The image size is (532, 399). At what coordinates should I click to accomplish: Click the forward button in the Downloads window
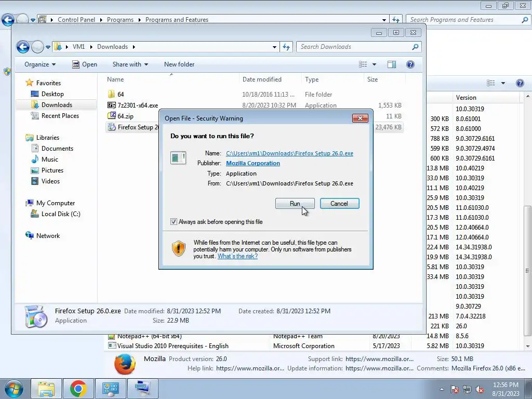pos(37,47)
